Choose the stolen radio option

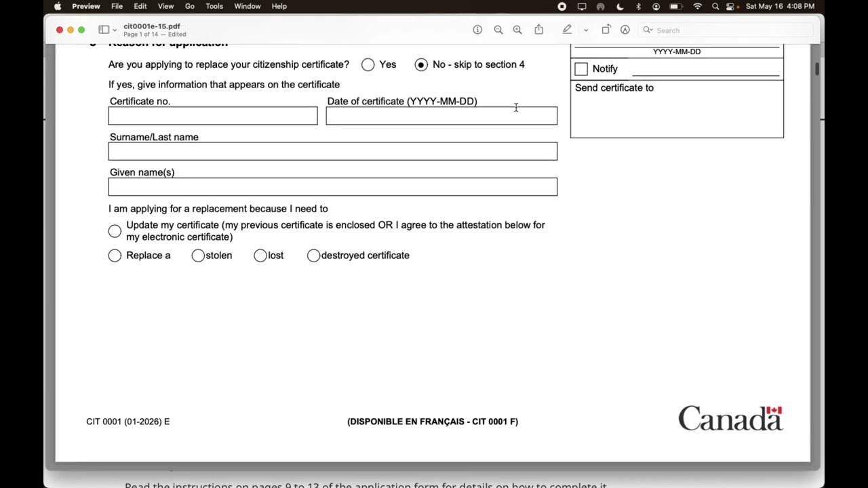click(x=198, y=256)
